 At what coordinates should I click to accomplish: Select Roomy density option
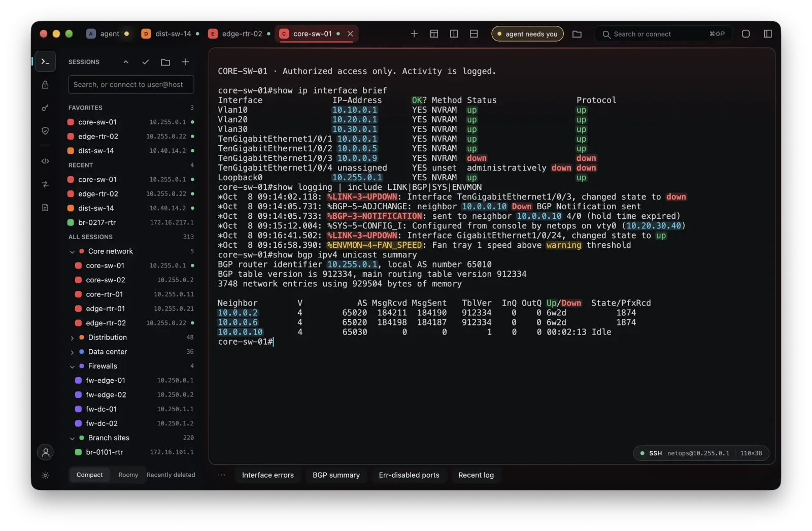coord(128,475)
